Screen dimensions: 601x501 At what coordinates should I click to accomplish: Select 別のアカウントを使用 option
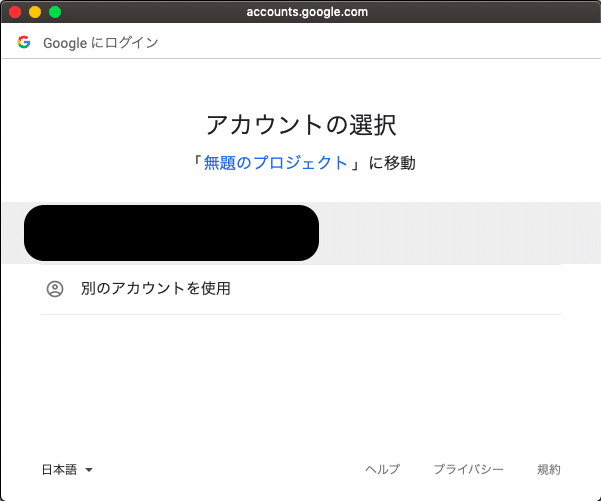[x=155, y=289]
